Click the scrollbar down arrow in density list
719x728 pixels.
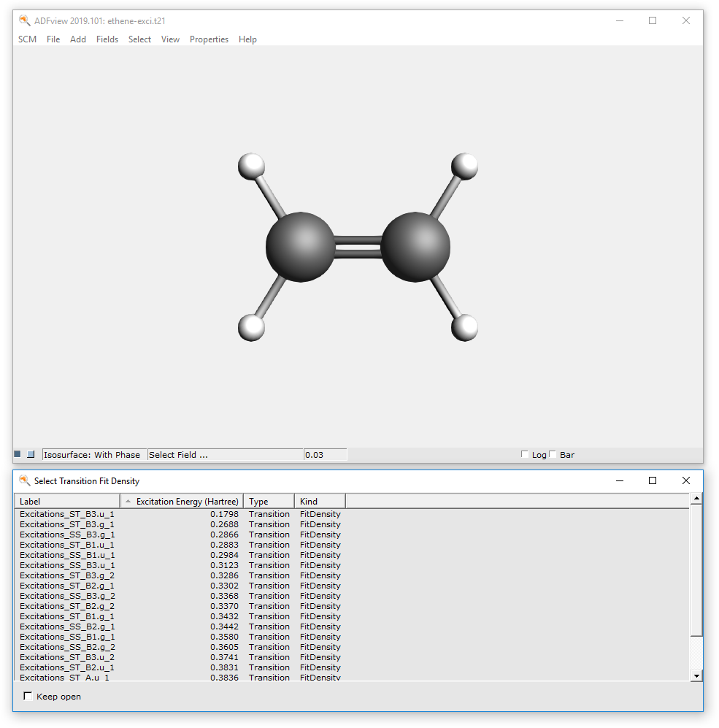pos(696,676)
